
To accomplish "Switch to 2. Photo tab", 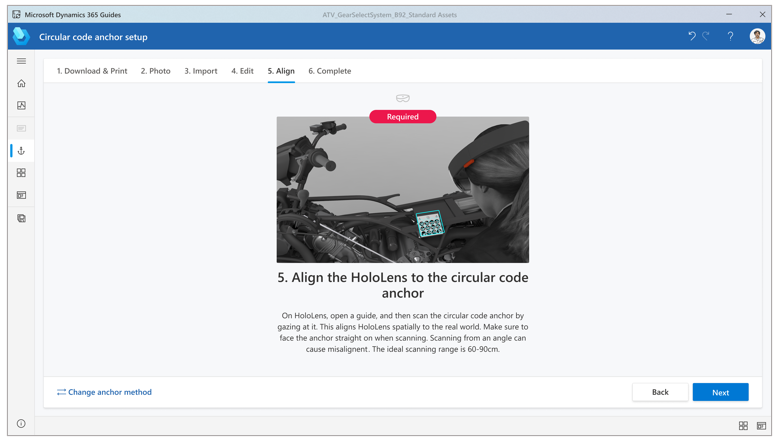I will (156, 71).
